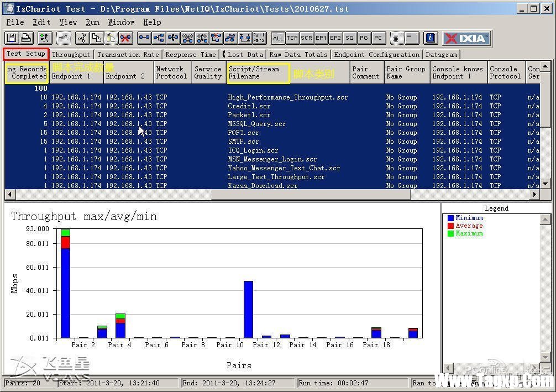Click the Delete red X icon
Image resolution: width=556 pixels, height=392 pixels.
(x=125, y=38)
